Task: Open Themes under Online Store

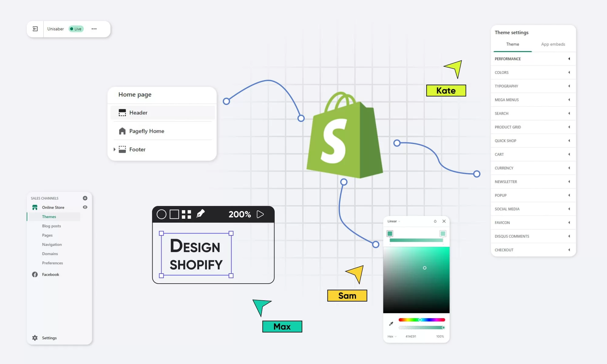Action: click(x=49, y=216)
